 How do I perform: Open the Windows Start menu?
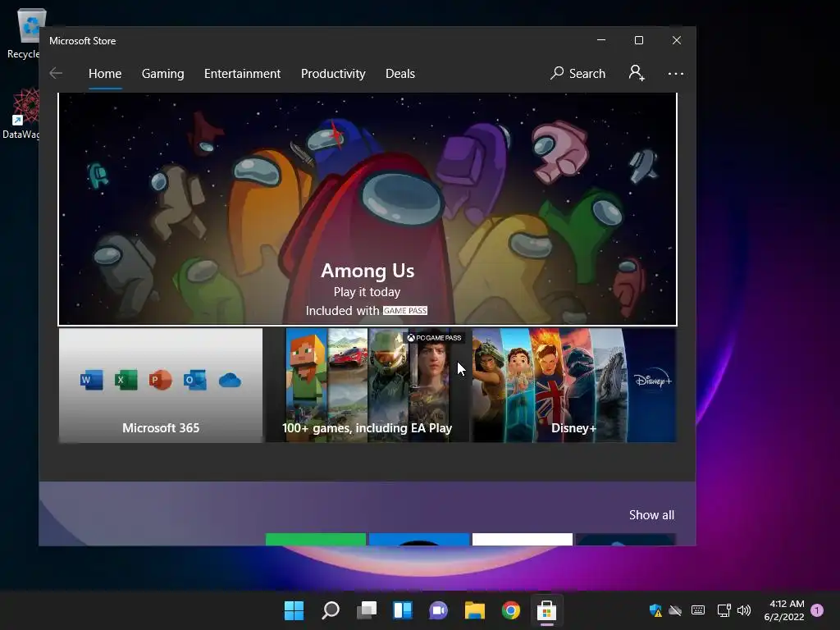[294, 610]
